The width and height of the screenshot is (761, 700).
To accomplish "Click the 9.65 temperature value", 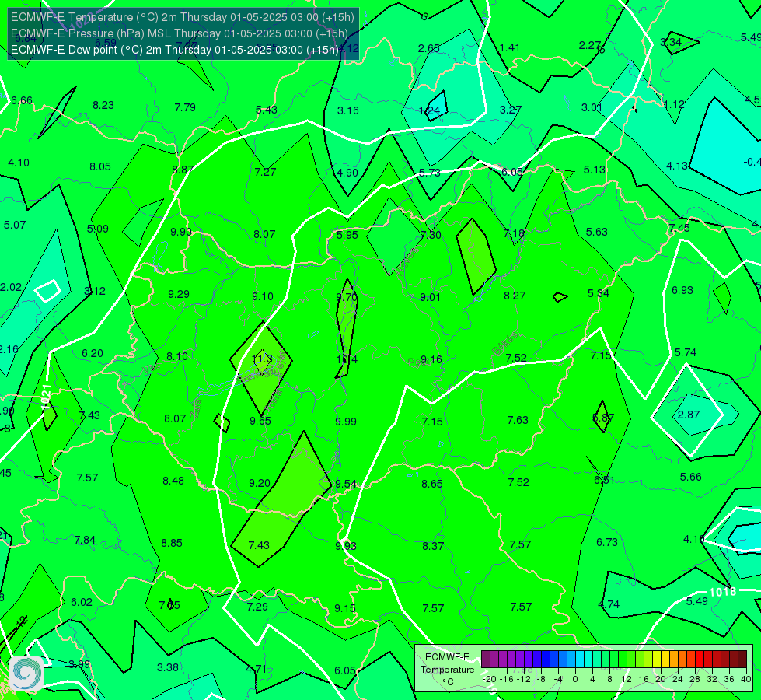I will pos(260,421).
